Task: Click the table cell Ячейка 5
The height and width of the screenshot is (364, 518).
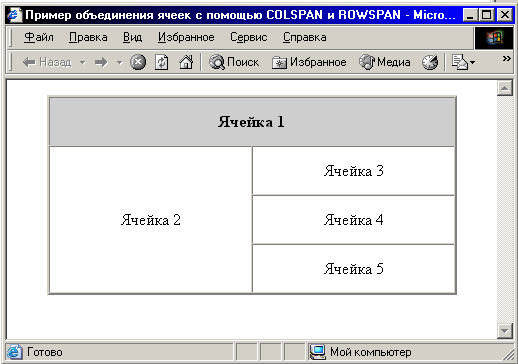Action: 353,269
